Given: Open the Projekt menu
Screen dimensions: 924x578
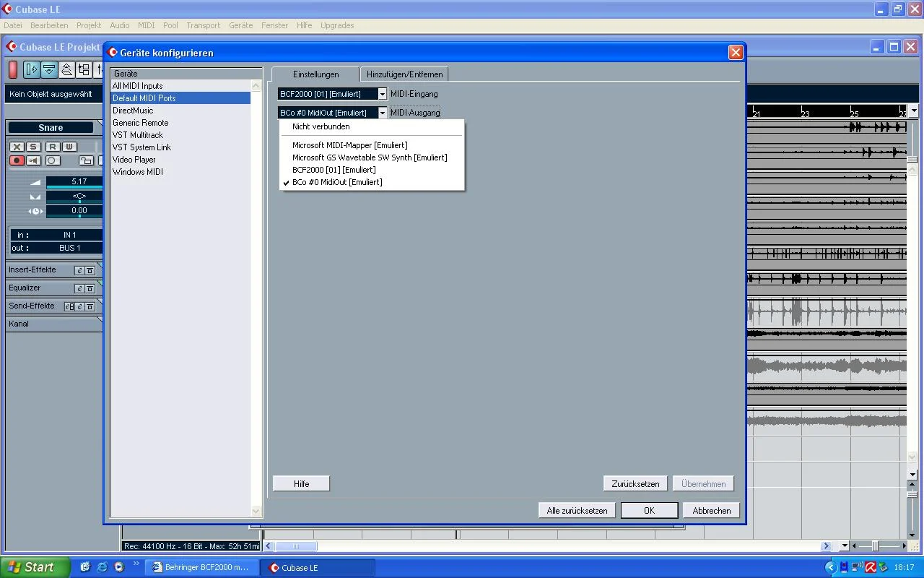Looking at the screenshot, I should click(x=89, y=25).
